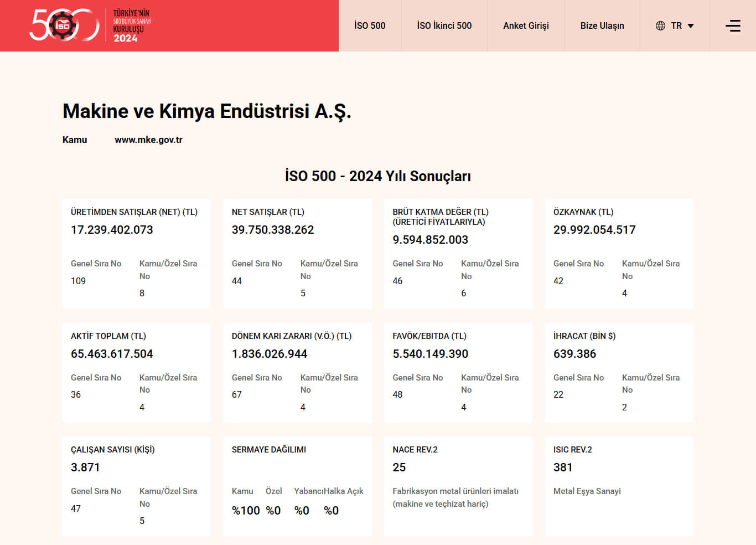Open Anket Girişi from the navigation
The width and height of the screenshot is (756, 545).
coord(526,25)
